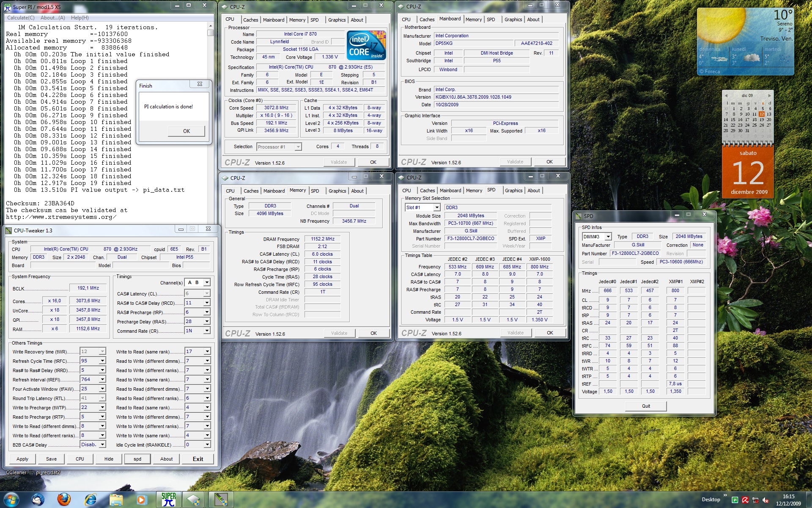This screenshot has height=508, width=812.
Task: Click the Avira umbrella tray icon
Action: (x=745, y=500)
